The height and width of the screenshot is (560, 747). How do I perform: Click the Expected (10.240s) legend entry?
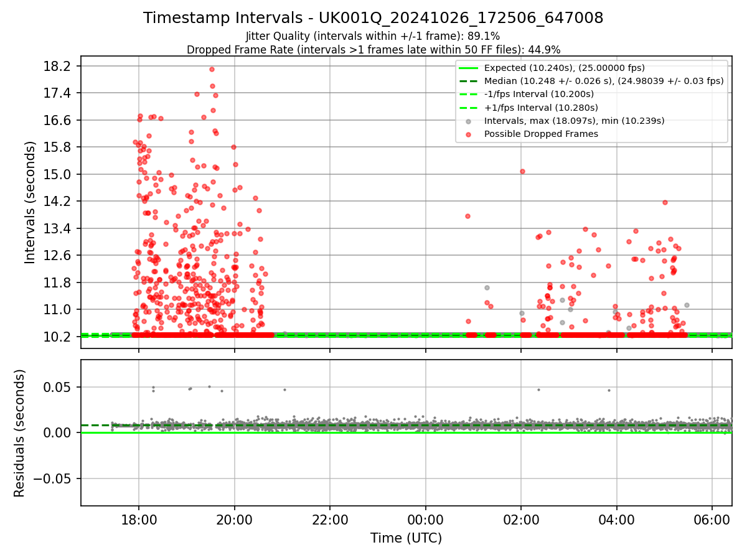pyautogui.click(x=565, y=68)
